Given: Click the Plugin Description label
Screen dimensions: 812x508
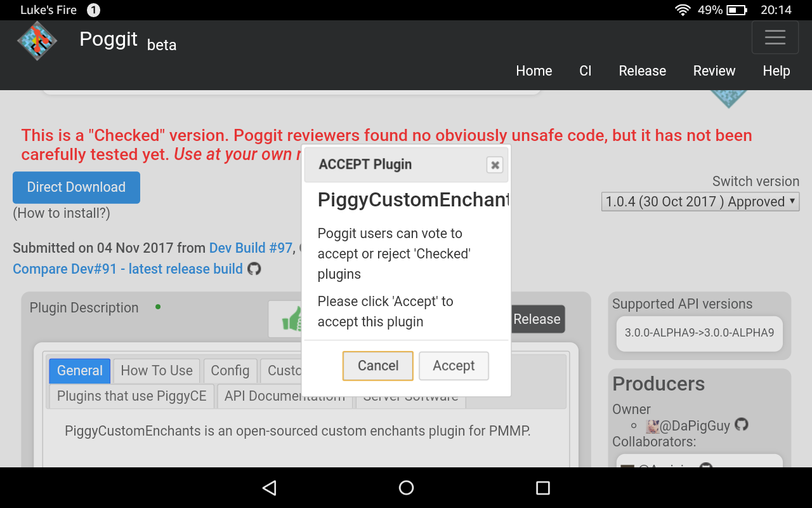Looking at the screenshot, I should (84, 308).
